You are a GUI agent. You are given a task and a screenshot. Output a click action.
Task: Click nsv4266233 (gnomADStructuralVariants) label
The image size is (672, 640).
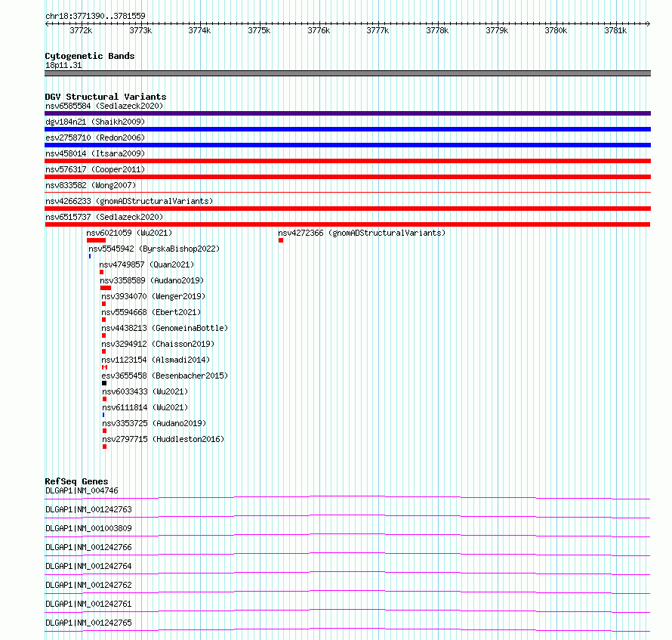tap(129, 201)
